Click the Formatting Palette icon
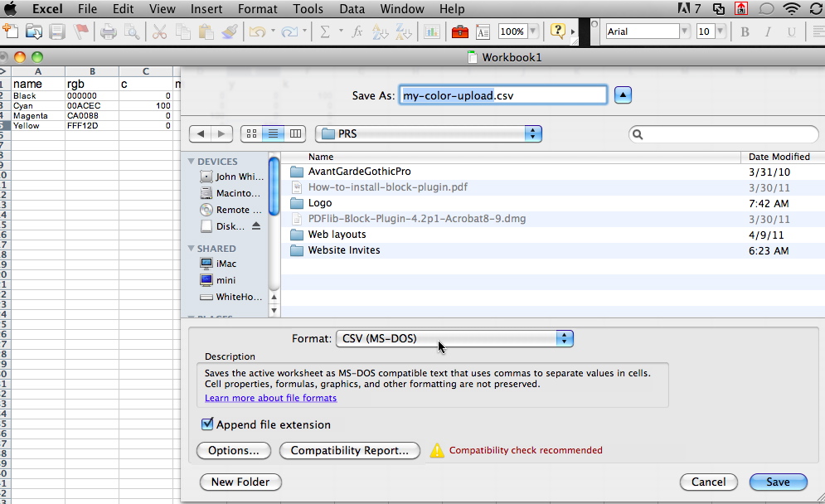Screen dimensions: 825x504 pos(483,31)
